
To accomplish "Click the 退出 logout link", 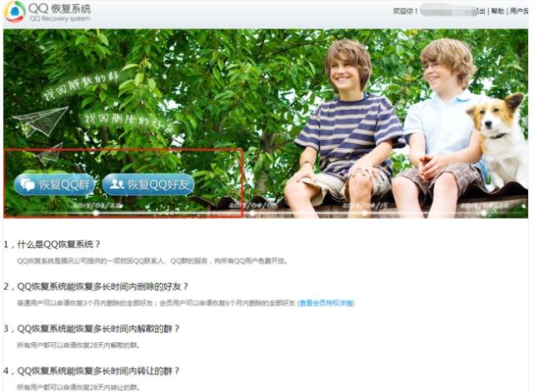I will pyautogui.click(x=480, y=12).
